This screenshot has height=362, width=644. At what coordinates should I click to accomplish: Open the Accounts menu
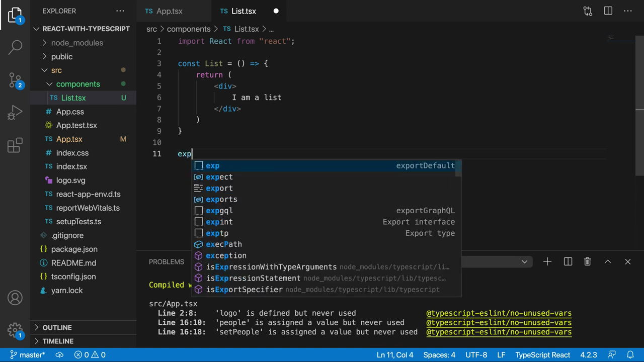click(15, 298)
